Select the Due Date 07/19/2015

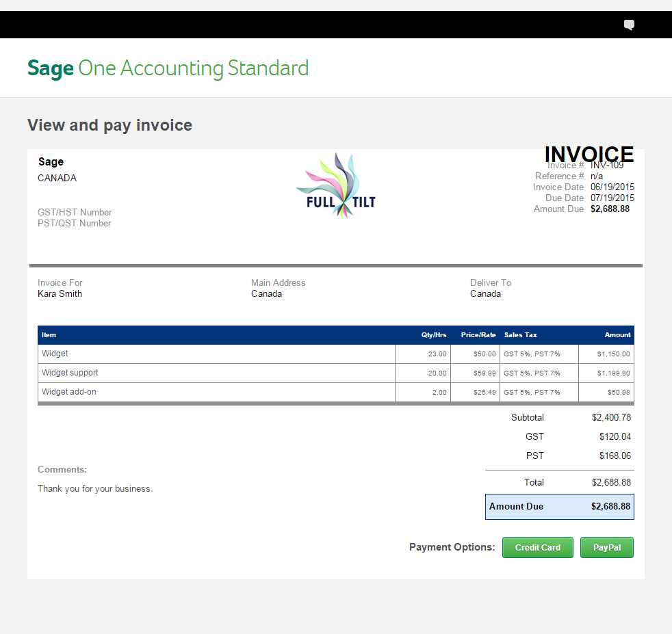(612, 198)
